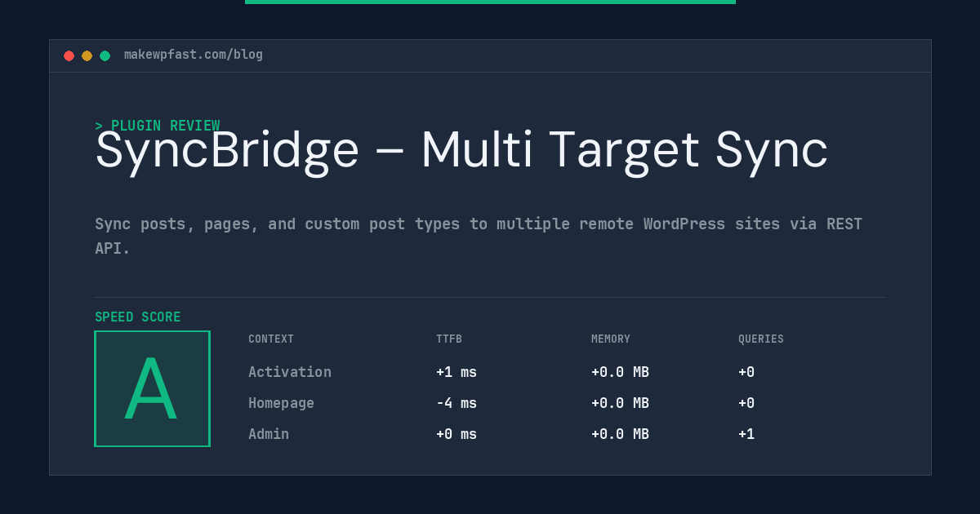Image resolution: width=980 pixels, height=514 pixels.
Task: Click the QUERIES column header
Action: tap(761, 339)
